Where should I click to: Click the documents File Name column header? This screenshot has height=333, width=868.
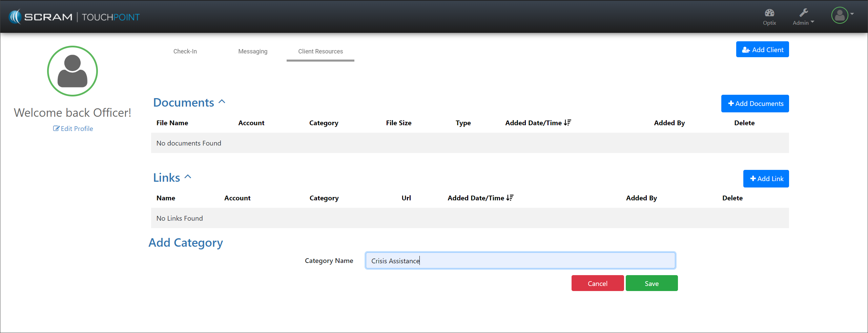point(172,123)
